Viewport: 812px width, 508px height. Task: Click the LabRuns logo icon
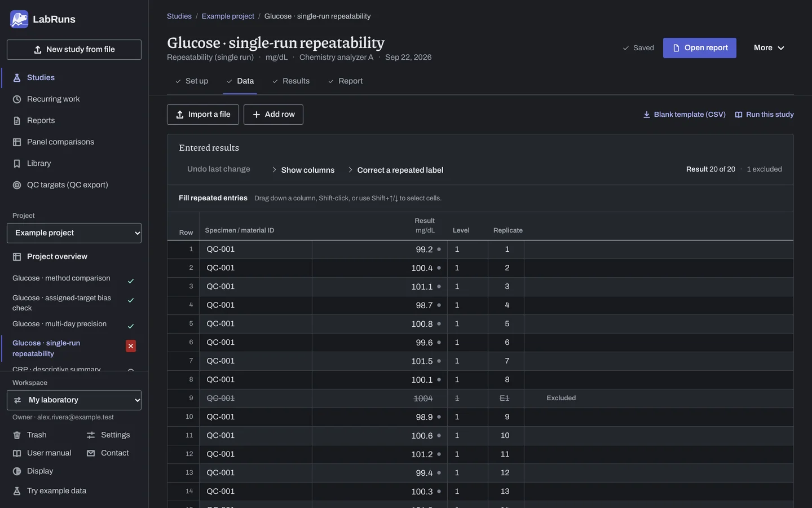[x=19, y=19]
